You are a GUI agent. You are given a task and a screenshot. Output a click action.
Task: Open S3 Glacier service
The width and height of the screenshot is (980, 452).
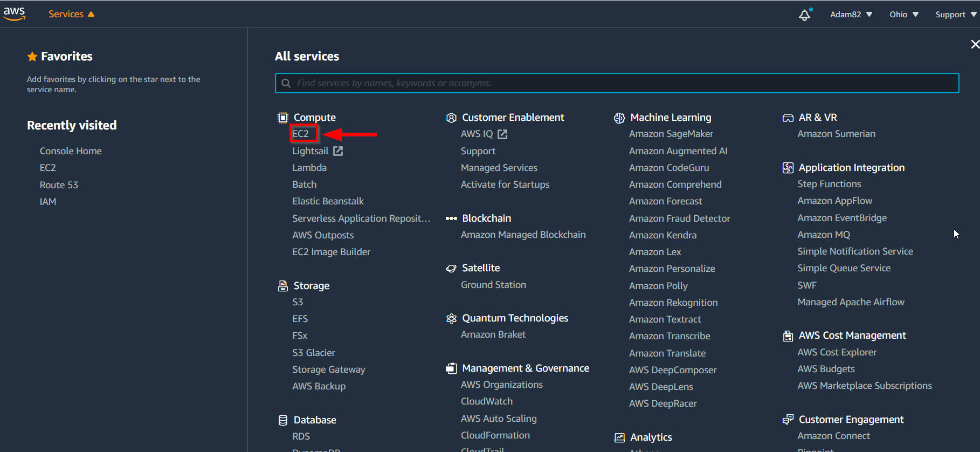pyautogui.click(x=314, y=353)
